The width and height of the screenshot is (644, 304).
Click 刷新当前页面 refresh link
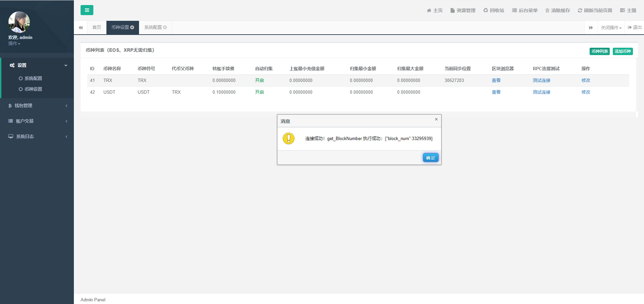(595, 10)
